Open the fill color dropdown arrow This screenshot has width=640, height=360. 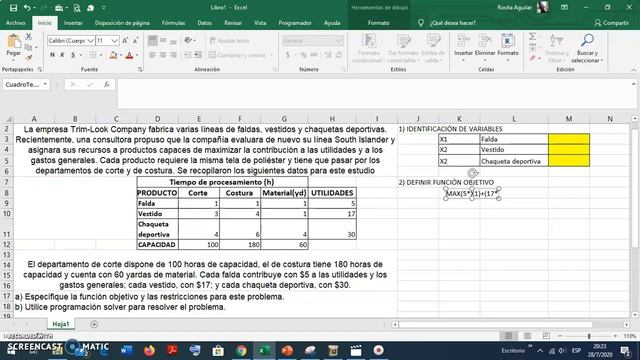coord(121,55)
